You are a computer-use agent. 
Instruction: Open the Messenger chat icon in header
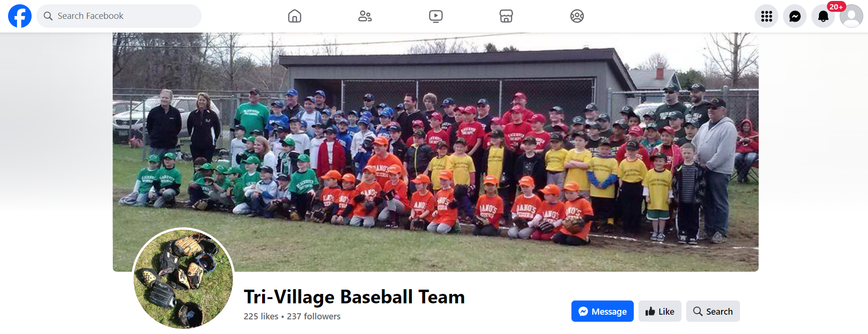(x=795, y=16)
